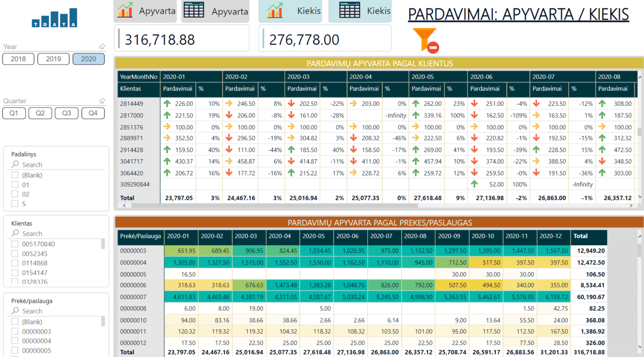This screenshot has width=644, height=357.
Task: Clear the Year slicer with eraser icon
Action: [x=102, y=47]
